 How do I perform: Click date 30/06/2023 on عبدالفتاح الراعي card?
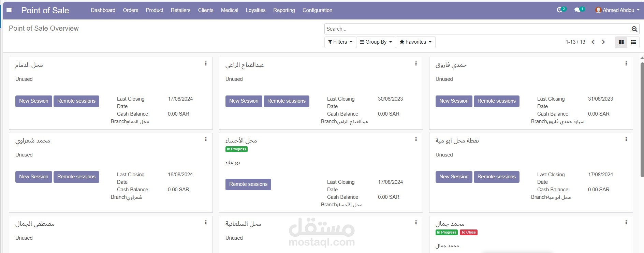point(391,99)
